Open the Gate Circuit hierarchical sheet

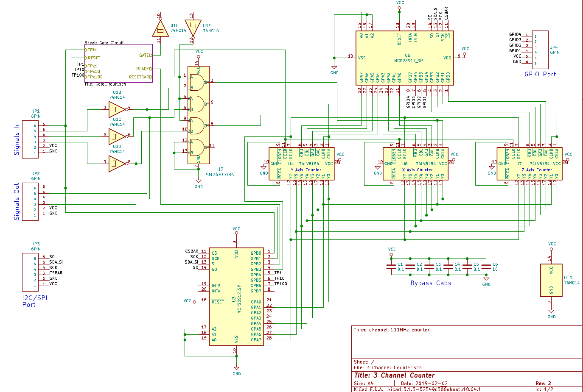click(119, 63)
